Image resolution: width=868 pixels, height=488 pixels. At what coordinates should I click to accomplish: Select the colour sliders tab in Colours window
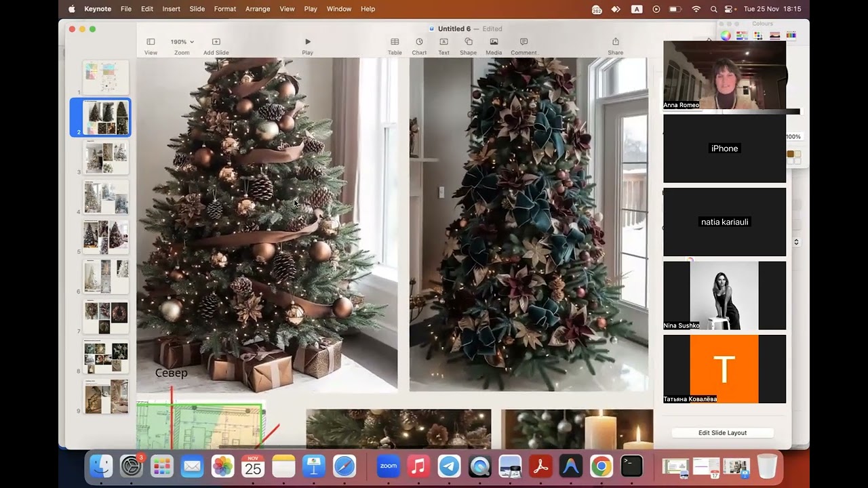tap(742, 35)
